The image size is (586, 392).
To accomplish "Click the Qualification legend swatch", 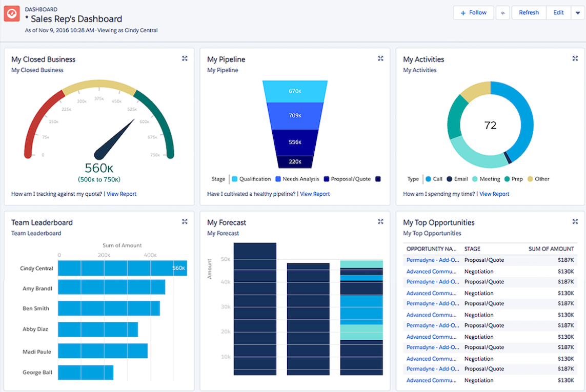I will pyautogui.click(x=235, y=179).
